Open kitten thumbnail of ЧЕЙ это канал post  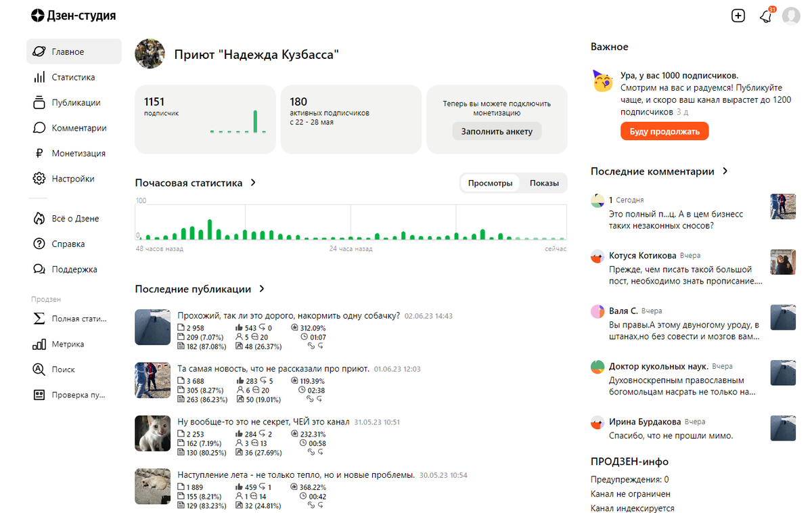coord(152,434)
